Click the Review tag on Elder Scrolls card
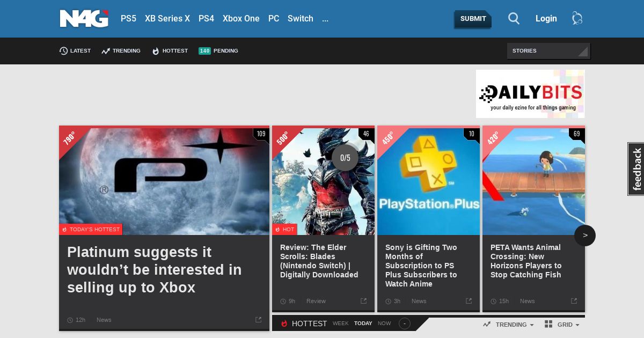The width and height of the screenshot is (644, 338). coord(316,301)
